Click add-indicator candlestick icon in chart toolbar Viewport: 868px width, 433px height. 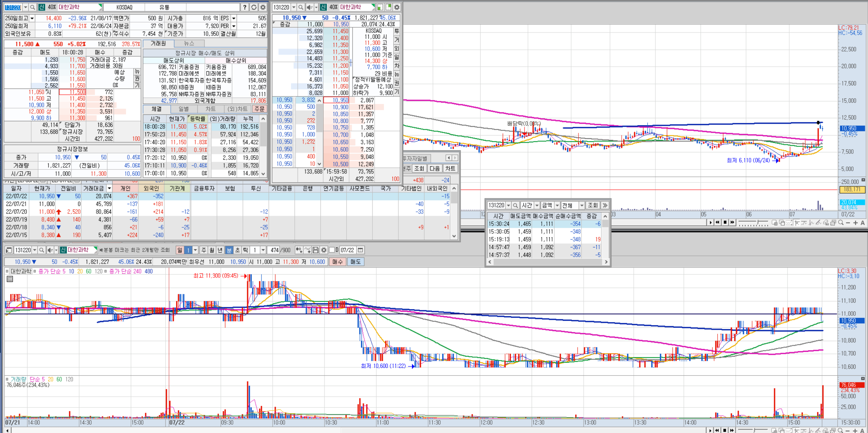[299, 250]
